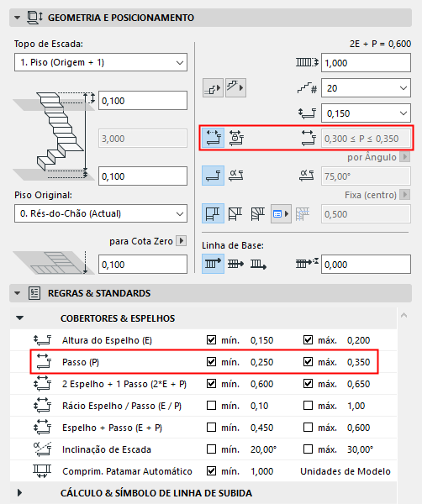Screen dimensions: 422x504
Task: Click Altura do Espelho mín. value 0,150
Action: [261, 340]
